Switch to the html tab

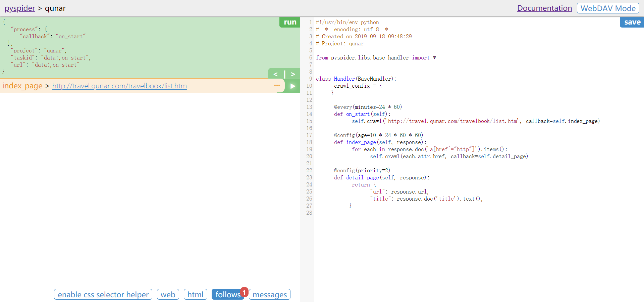[195, 294]
